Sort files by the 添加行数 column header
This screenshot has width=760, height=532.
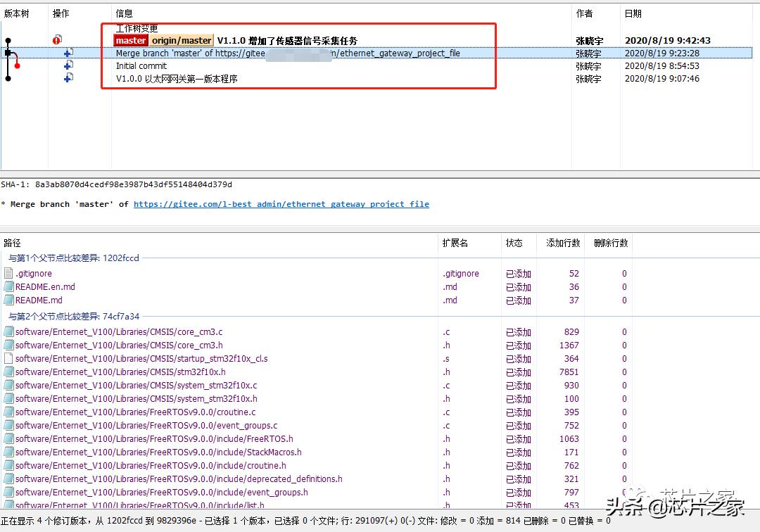coord(563,243)
